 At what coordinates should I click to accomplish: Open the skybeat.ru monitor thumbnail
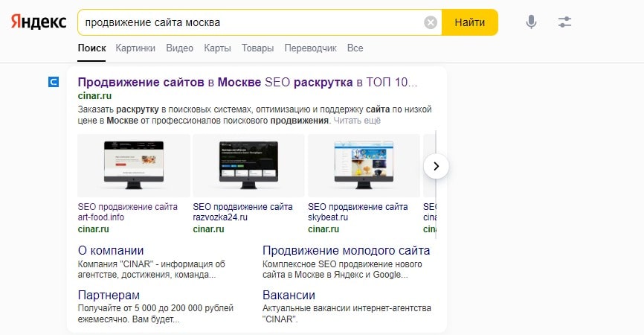[364, 165]
